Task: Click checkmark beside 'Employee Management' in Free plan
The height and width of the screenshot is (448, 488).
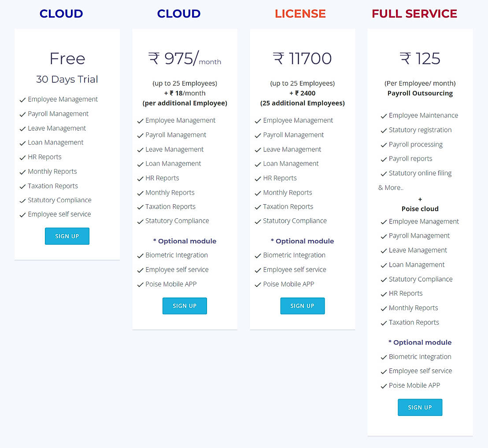Action: pos(22,100)
